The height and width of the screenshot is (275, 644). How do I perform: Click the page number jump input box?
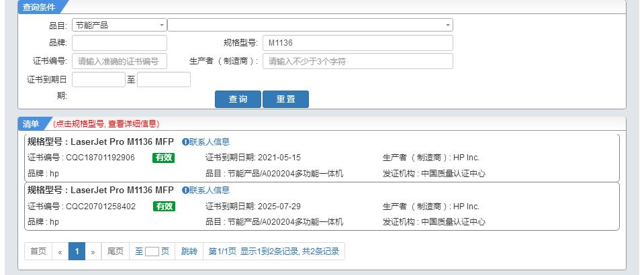click(152, 252)
